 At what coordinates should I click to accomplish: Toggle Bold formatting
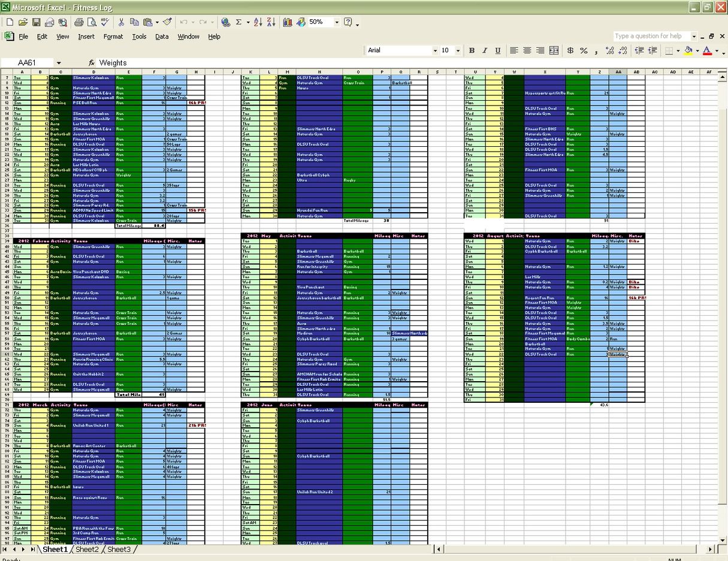pos(472,51)
